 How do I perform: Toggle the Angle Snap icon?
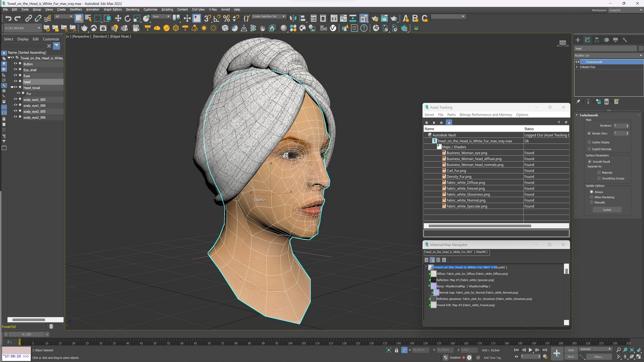[x=217, y=18]
